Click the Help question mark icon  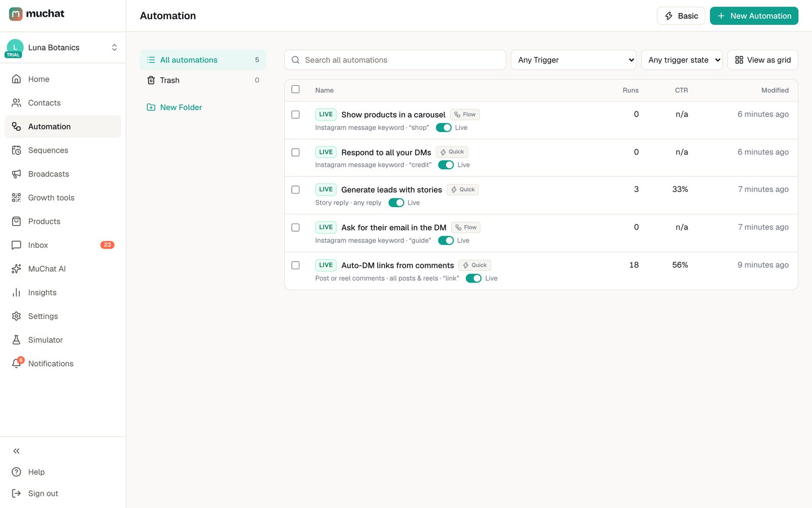click(x=16, y=472)
